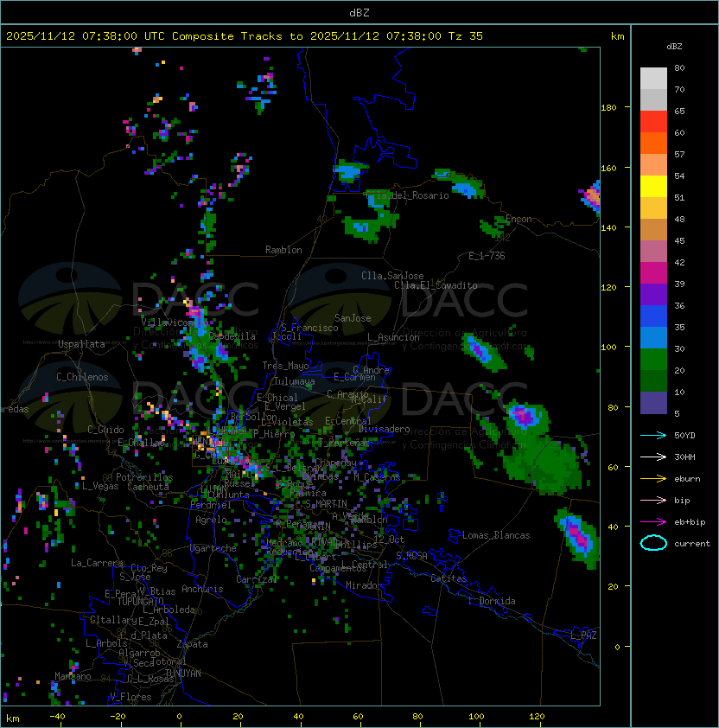Click the 'La_Carrera' map label

[98, 563]
